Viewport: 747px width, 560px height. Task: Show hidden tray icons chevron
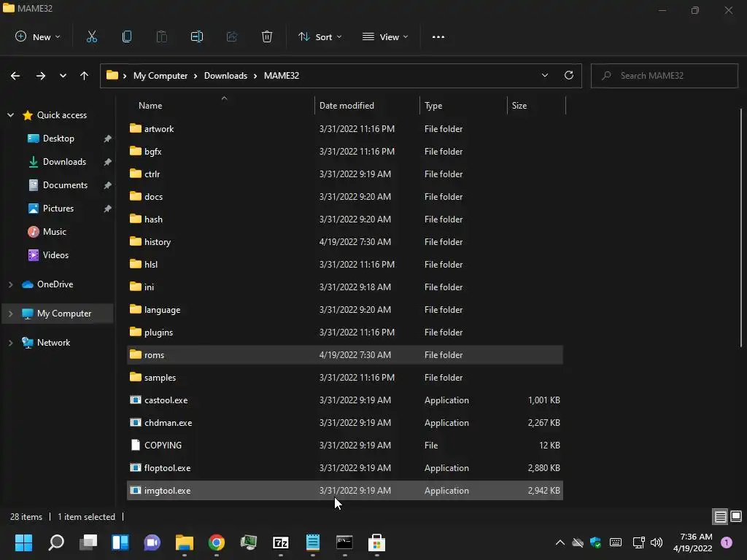560,542
